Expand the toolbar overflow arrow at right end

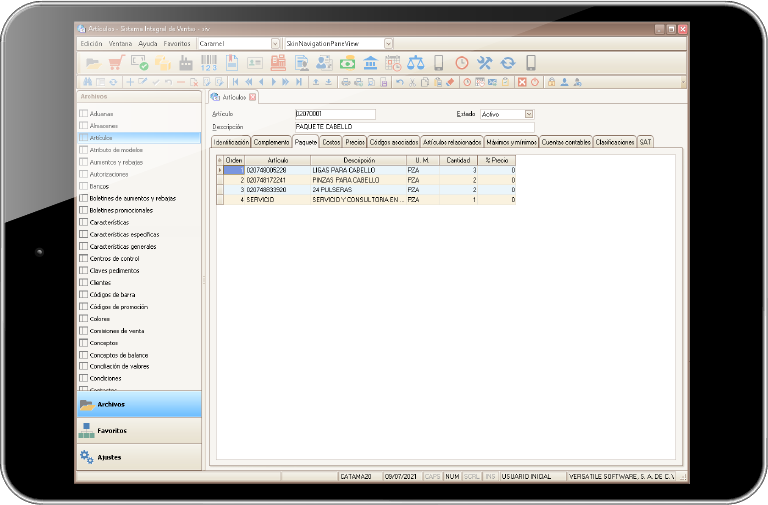click(683, 82)
